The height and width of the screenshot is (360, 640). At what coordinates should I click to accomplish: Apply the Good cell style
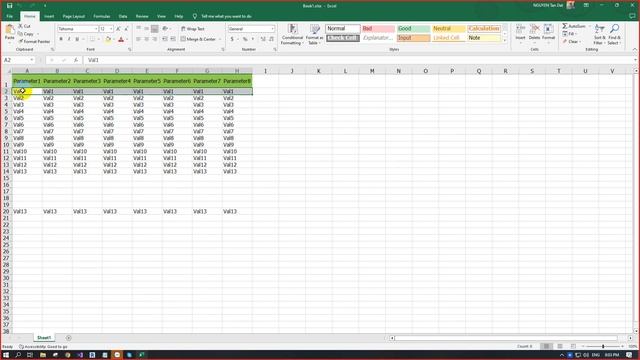(x=413, y=29)
